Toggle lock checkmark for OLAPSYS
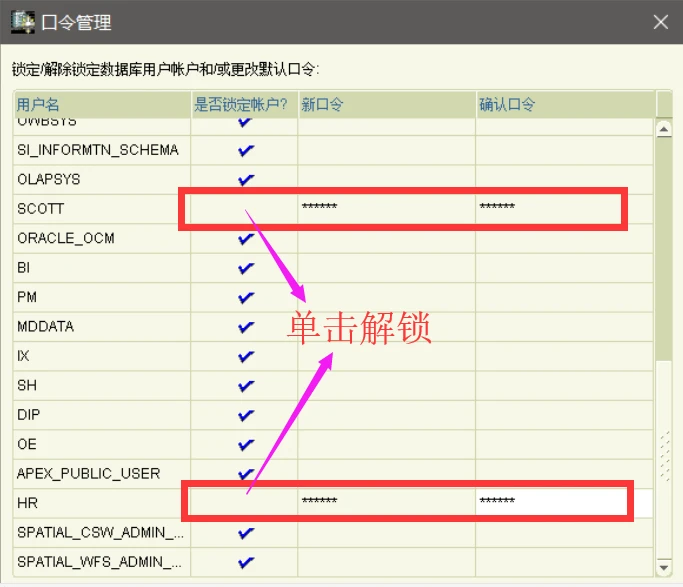683x587 pixels. tap(246, 179)
